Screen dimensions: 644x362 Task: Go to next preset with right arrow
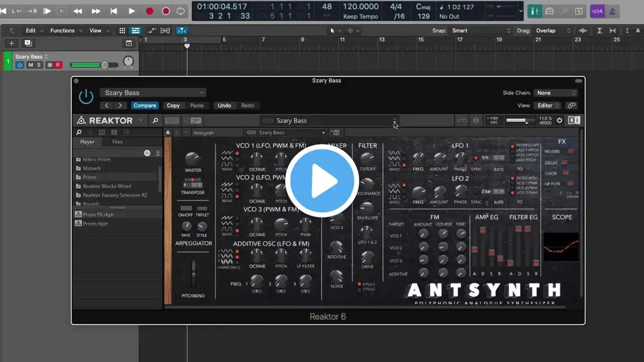120,106
